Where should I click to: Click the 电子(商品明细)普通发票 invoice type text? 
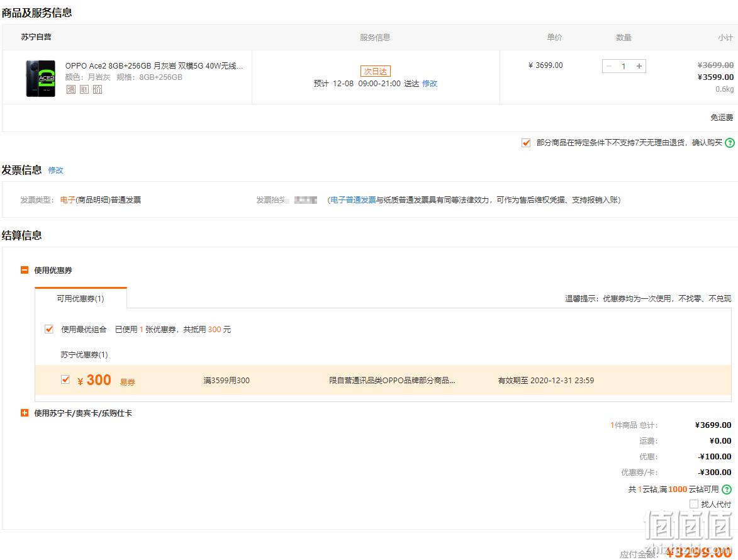point(101,200)
